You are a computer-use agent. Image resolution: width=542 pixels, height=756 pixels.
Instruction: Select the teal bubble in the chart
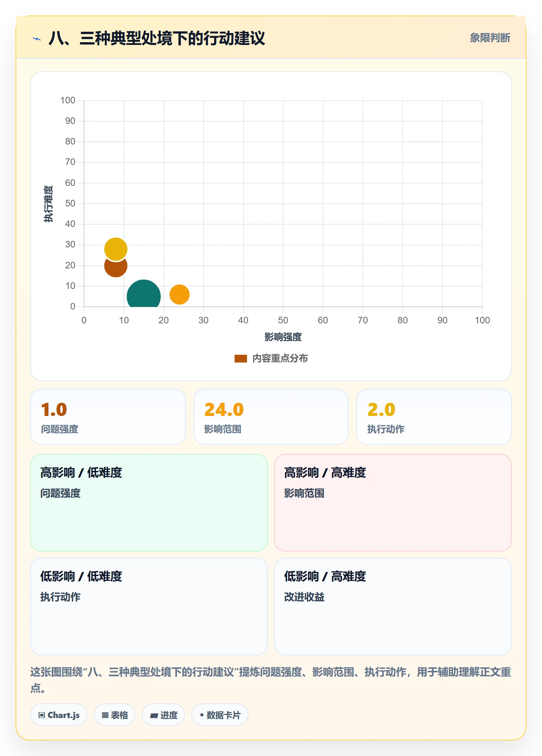click(144, 293)
